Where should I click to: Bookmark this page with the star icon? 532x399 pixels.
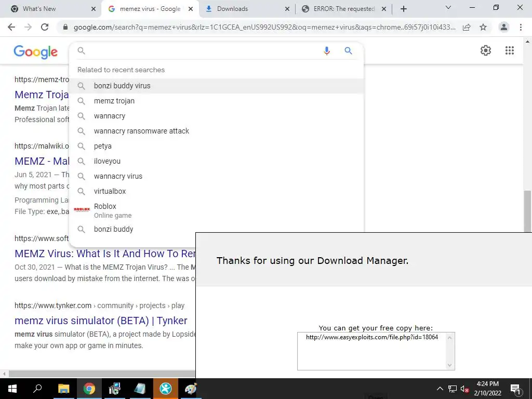click(x=483, y=27)
